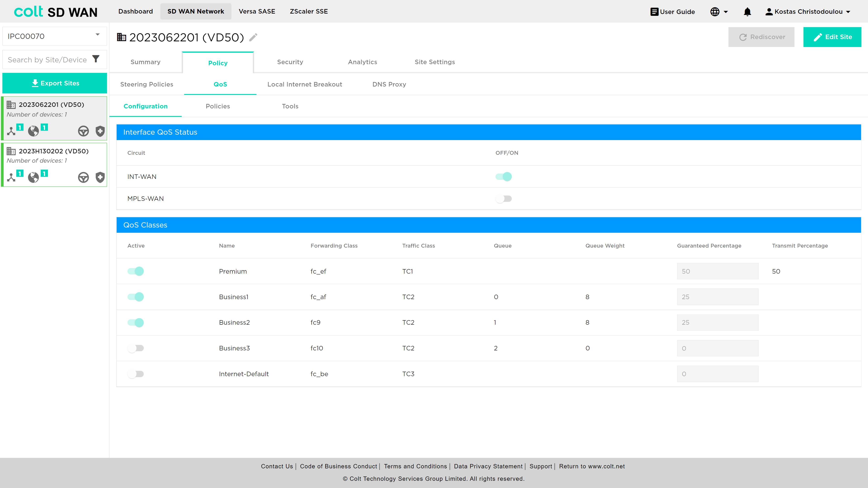This screenshot has width=868, height=488.
Task: Expand the language globe dropdown
Action: pyautogui.click(x=719, y=12)
